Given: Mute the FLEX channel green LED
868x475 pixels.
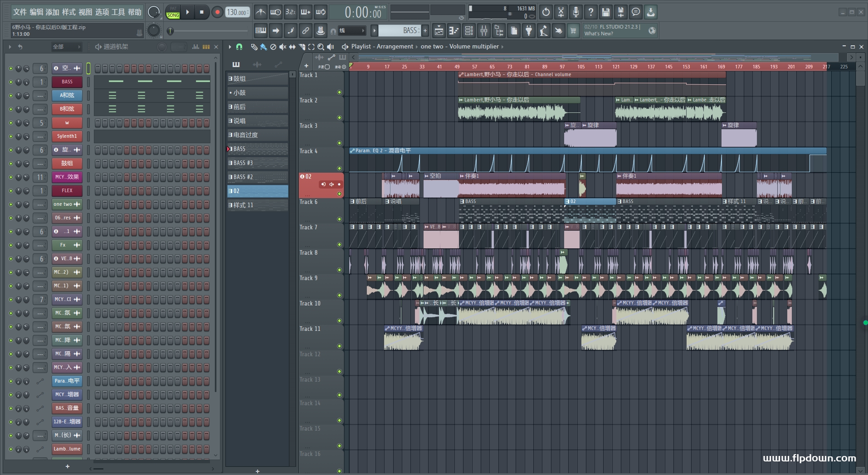Looking at the screenshot, I should click(11, 191).
